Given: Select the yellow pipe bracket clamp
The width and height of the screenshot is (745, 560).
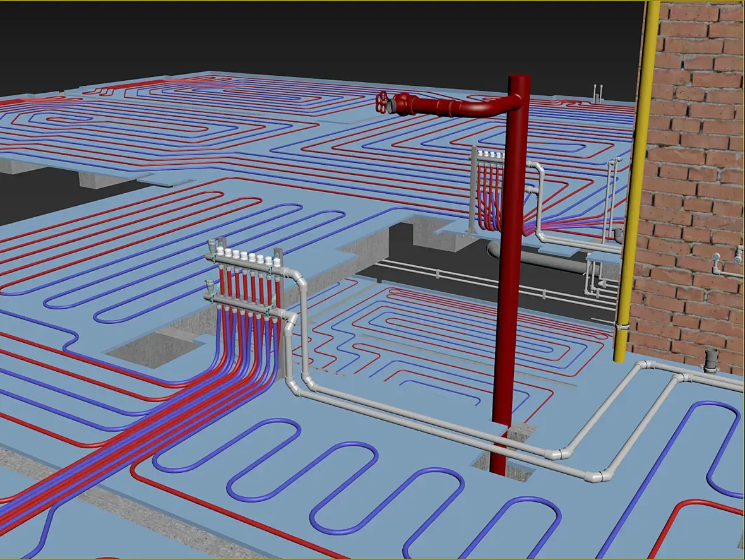Looking at the screenshot, I should tap(623, 326).
